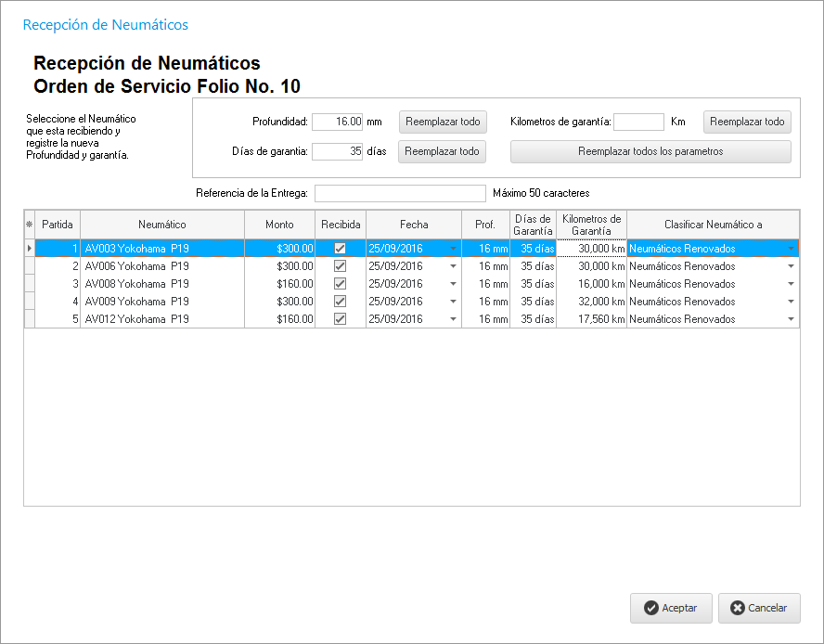824x644 pixels.
Task: Open the date picker for AV012 row
Action: pyautogui.click(x=453, y=319)
